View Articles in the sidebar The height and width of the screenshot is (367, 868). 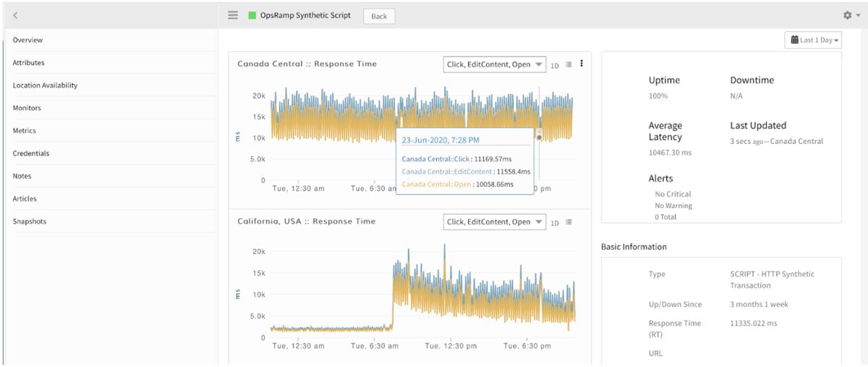click(25, 198)
